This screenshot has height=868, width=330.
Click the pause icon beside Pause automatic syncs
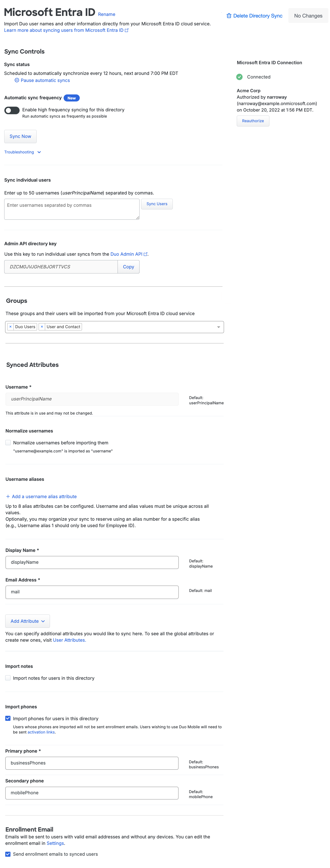pyautogui.click(x=17, y=80)
